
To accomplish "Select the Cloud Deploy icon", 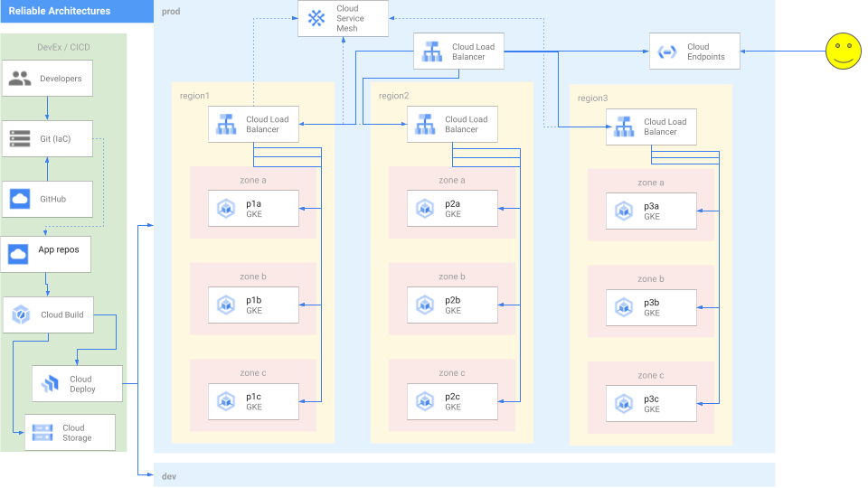I will click(50, 383).
